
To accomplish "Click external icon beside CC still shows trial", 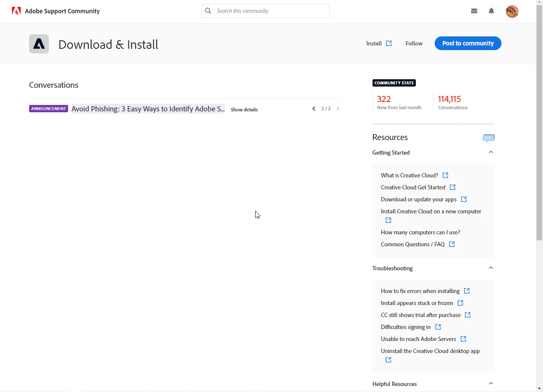I will [468, 315].
